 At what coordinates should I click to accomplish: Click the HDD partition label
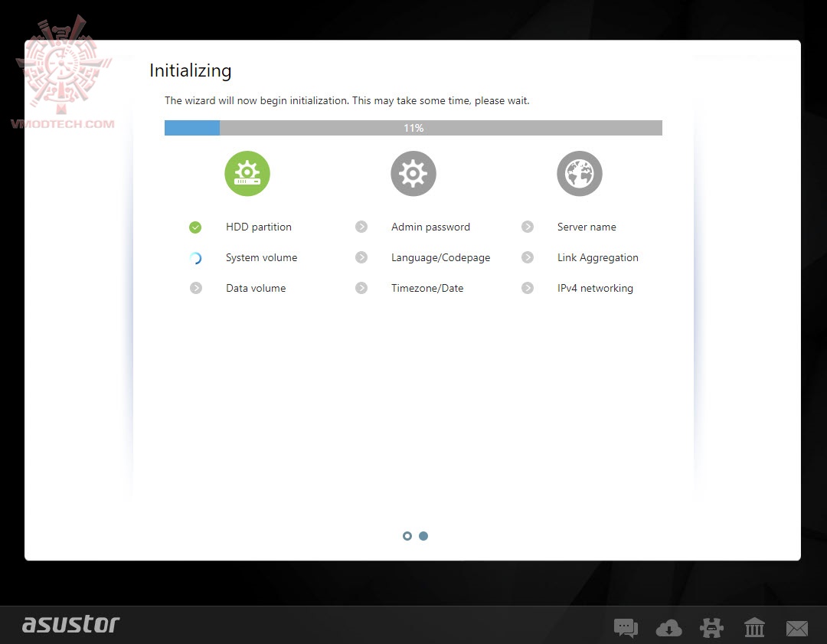[x=259, y=227]
